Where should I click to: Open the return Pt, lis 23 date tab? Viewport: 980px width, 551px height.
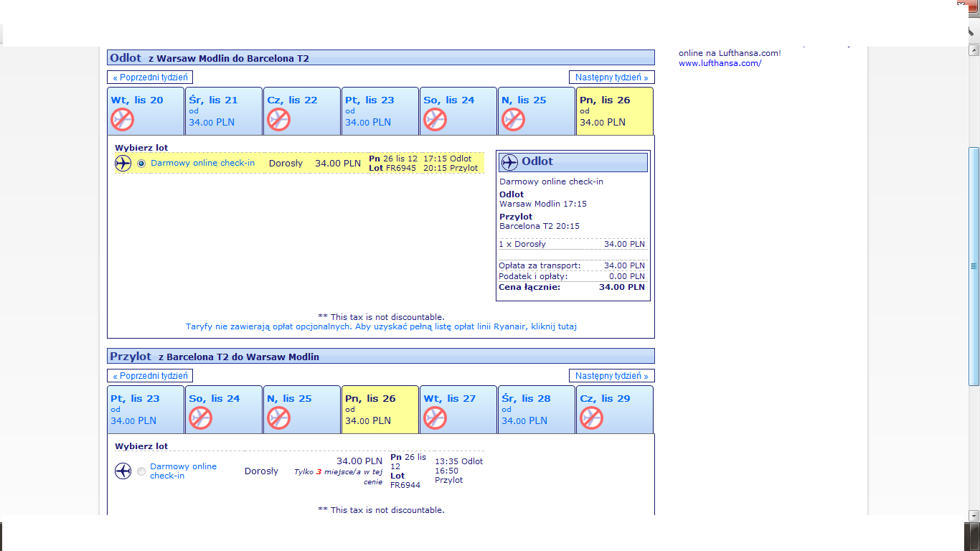(146, 410)
